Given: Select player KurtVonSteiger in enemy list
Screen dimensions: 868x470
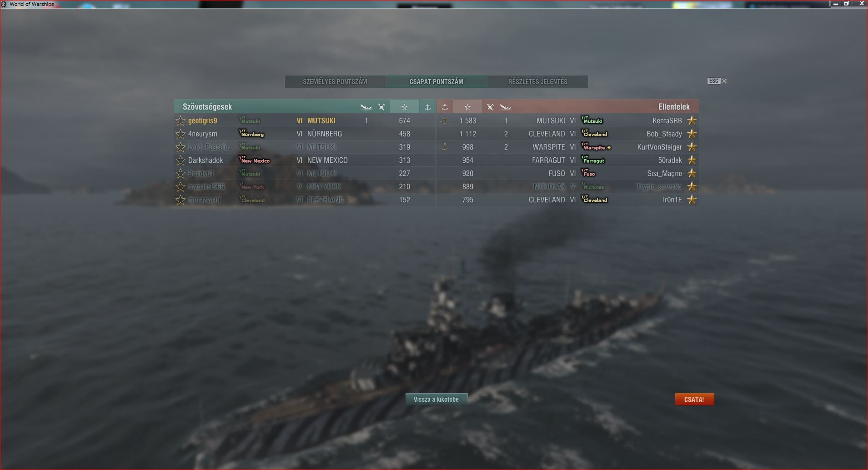Looking at the screenshot, I should [659, 147].
